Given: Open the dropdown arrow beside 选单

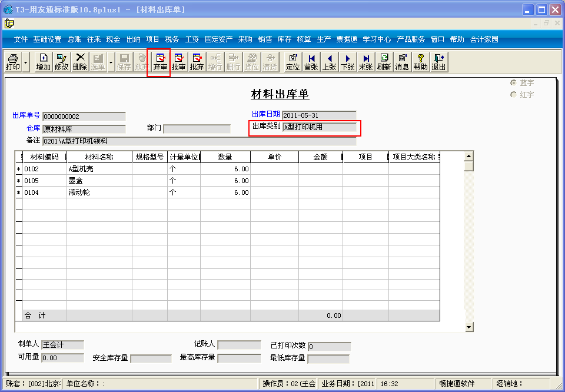Looking at the screenshot, I should pyautogui.click(x=111, y=62).
